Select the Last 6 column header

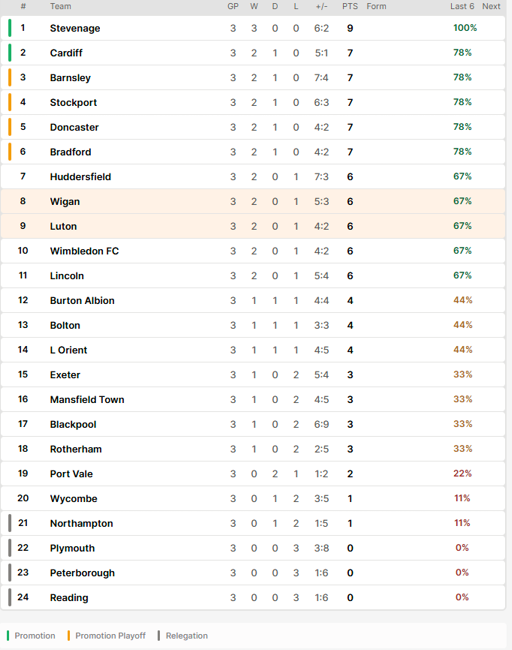coord(462,6)
